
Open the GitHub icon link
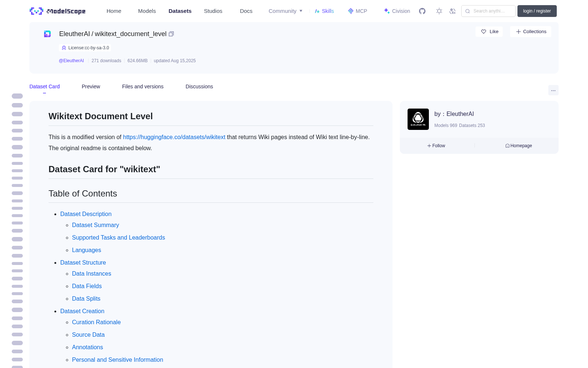click(422, 11)
